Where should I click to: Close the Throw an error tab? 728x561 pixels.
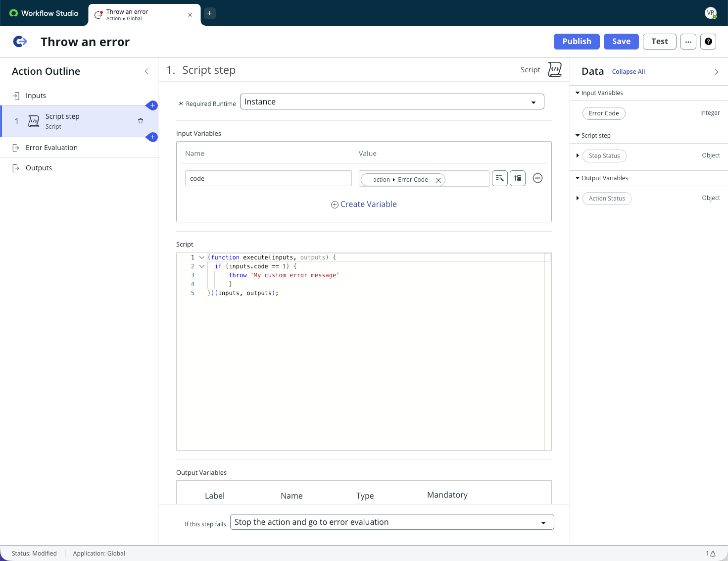pos(190,15)
